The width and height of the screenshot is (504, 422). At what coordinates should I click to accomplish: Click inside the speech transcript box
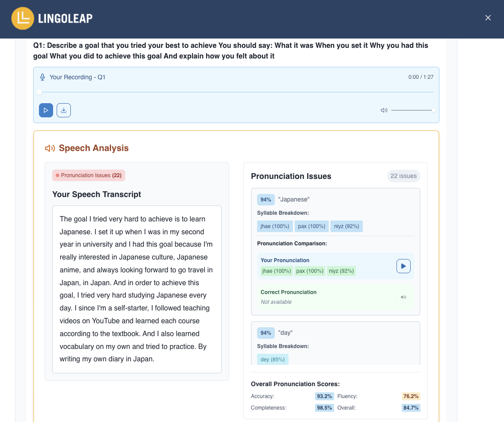coord(137,289)
